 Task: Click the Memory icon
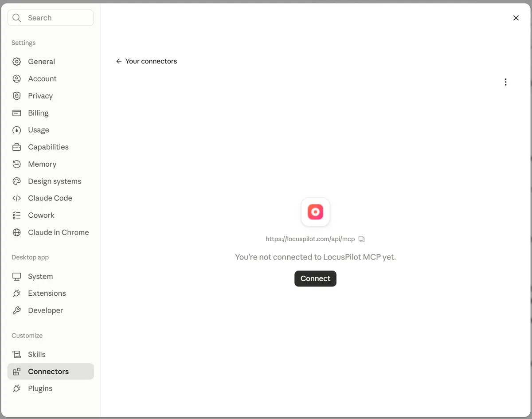[17, 164]
